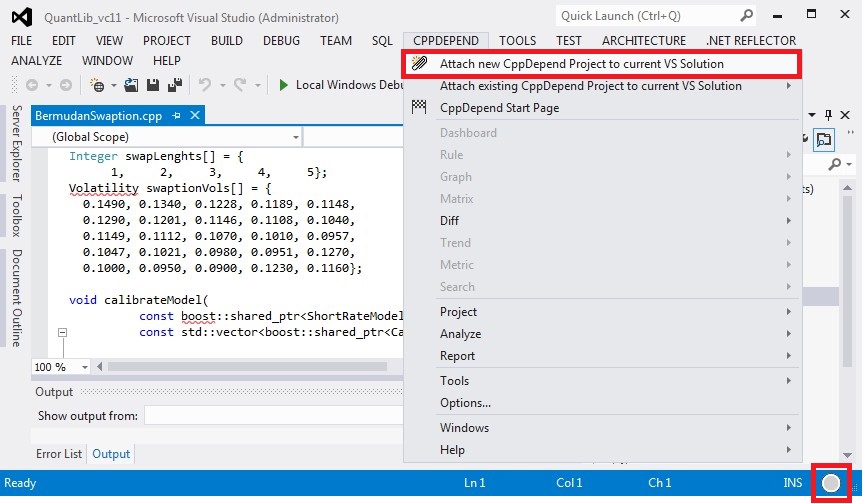Close the BermudanSwaption.cpp tab
The image size is (866, 504).
tap(195, 115)
